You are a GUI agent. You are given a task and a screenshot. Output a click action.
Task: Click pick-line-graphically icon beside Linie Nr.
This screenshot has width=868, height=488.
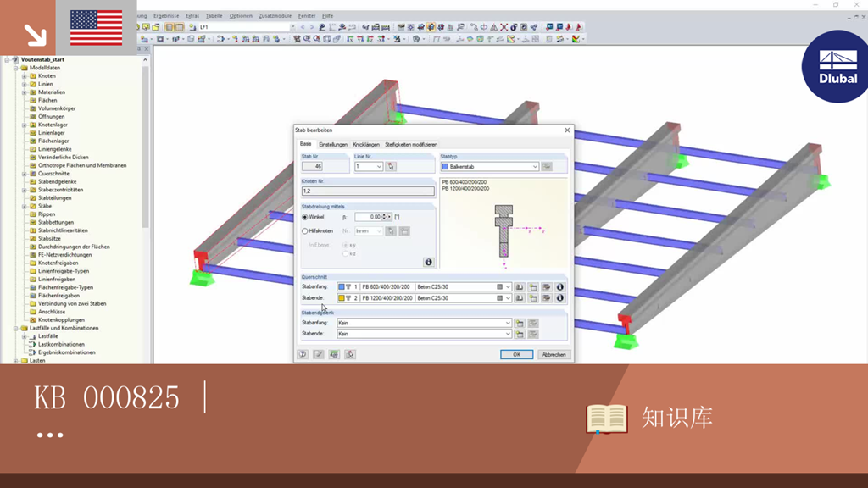point(391,167)
